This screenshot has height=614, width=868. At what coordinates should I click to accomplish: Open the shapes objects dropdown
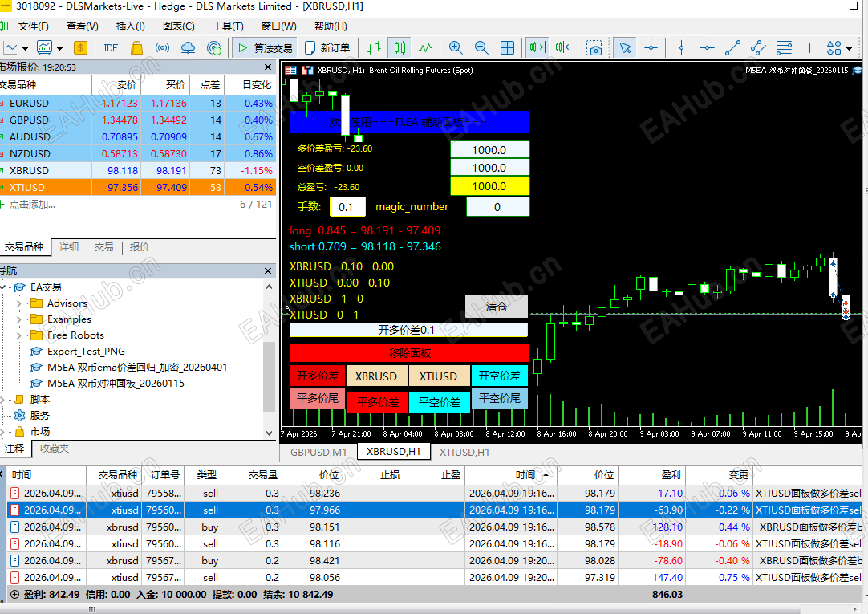pyautogui.click(x=849, y=49)
